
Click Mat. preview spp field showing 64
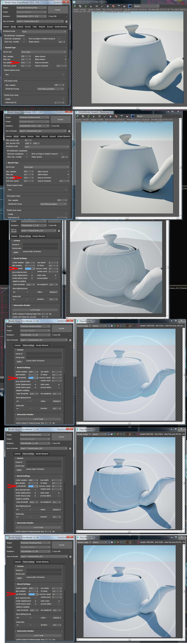click(28, 140)
